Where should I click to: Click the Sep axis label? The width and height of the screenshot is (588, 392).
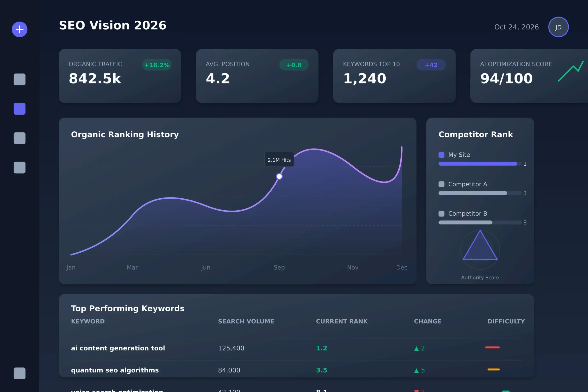point(279,267)
